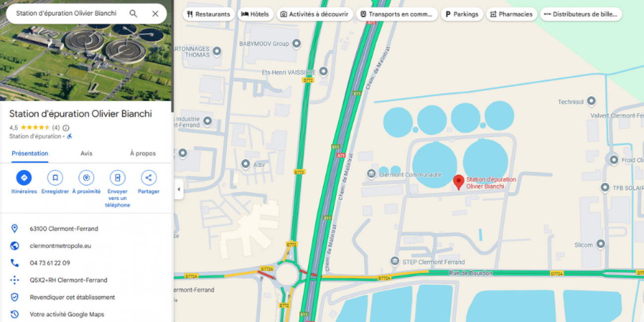This screenshot has height=322, width=644.
Task: Click the Clermont Communauté map marker
Action: coord(371,174)
